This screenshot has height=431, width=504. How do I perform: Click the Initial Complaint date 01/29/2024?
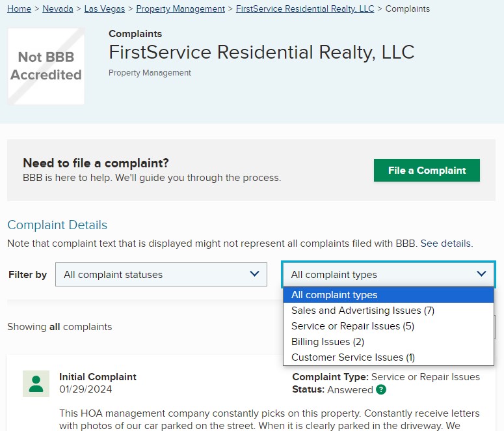coord(85,389)
